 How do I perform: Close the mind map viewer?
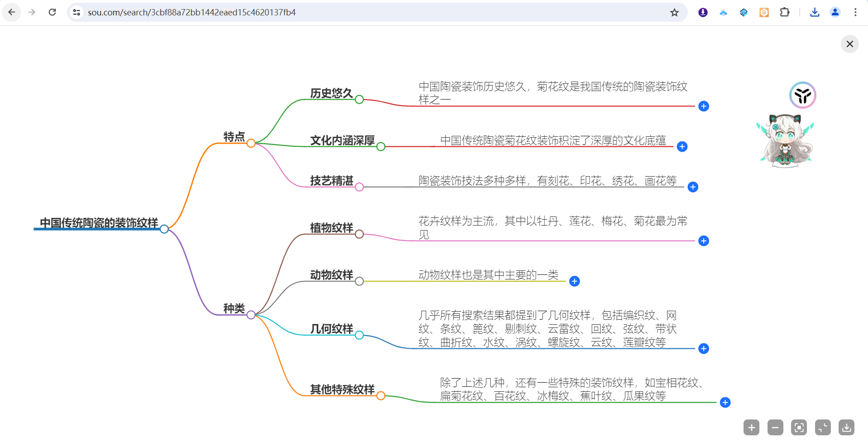(849, 44)
